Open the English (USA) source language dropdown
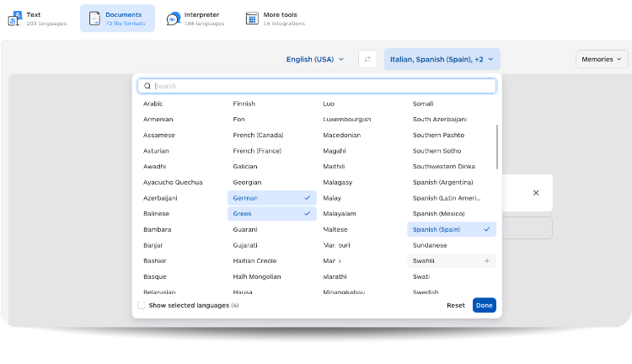The height and width of the screenshot is (364, 632). coord(315,59)
